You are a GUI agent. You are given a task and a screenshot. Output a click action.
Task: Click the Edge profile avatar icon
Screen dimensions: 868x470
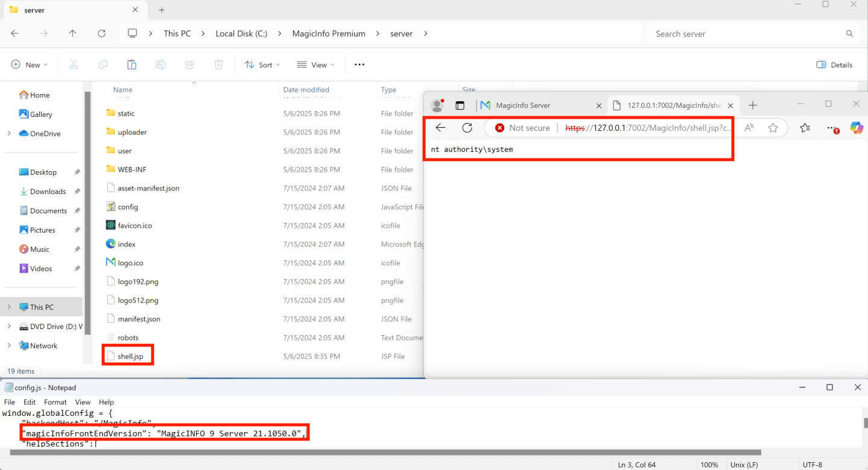(437, 105)
